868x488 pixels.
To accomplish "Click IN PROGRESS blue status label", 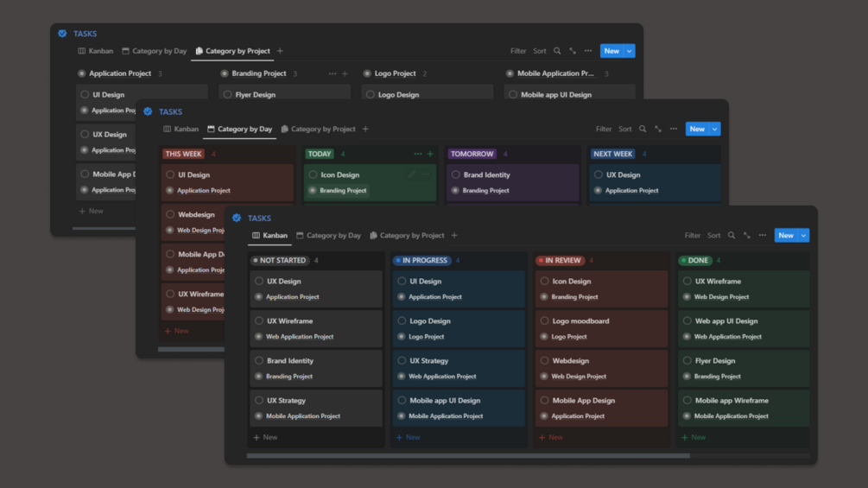I will click(421, 260).
